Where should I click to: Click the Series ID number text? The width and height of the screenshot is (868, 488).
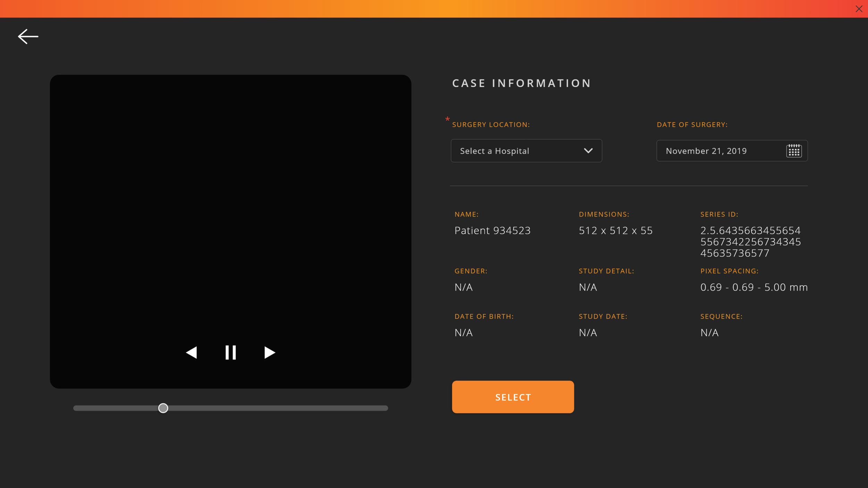pyautogui.click(x=750, y=242)
